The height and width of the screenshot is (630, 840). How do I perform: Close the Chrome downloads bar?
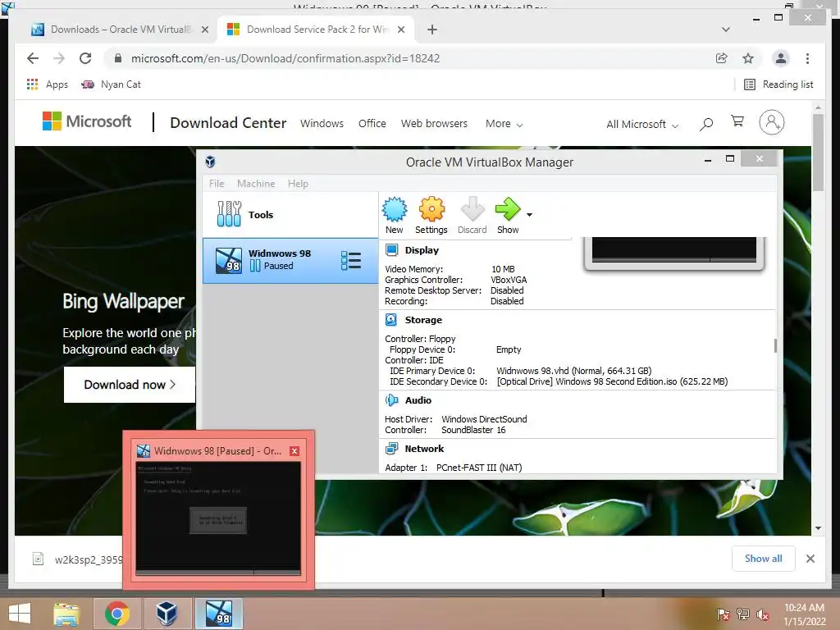click(x=810, y=559)
